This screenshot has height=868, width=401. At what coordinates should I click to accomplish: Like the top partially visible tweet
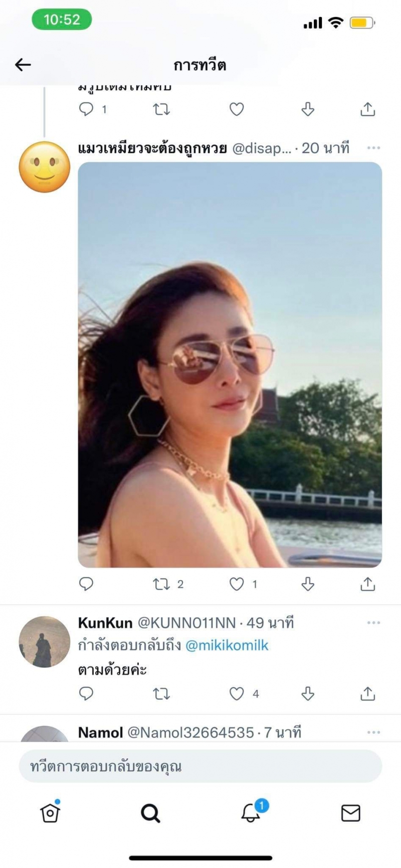tap(237, 109)
